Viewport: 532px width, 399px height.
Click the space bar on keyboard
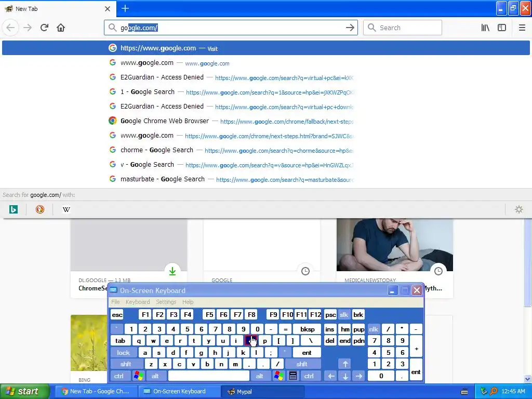[209, 376]
